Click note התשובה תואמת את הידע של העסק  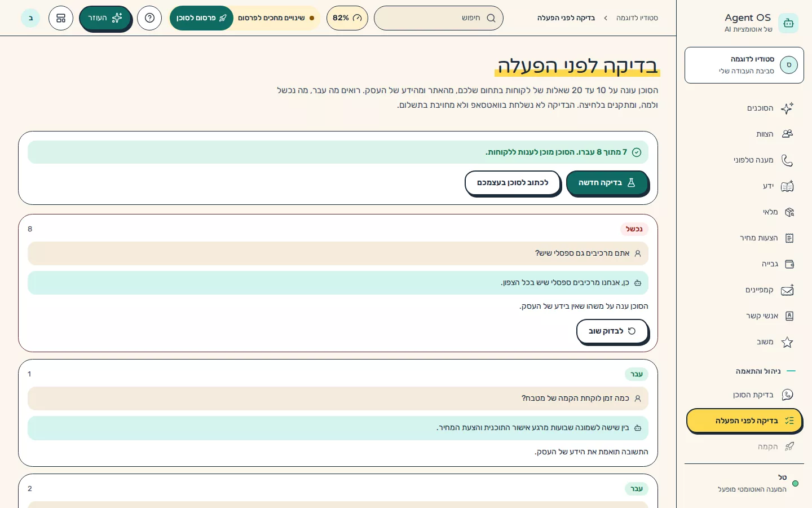(592, 452)
